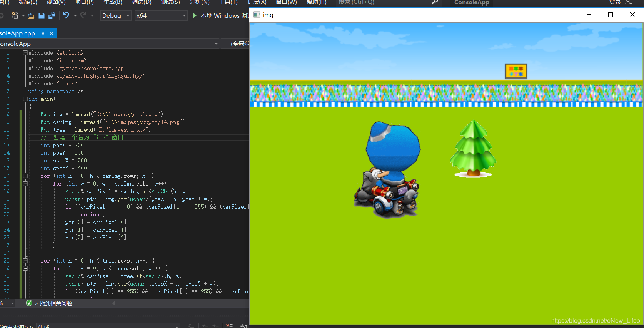This screenshot has height=328, width=644.
Task: Open the 测试(S) menu
Action: pyautogui.click(x=170, y=2)
